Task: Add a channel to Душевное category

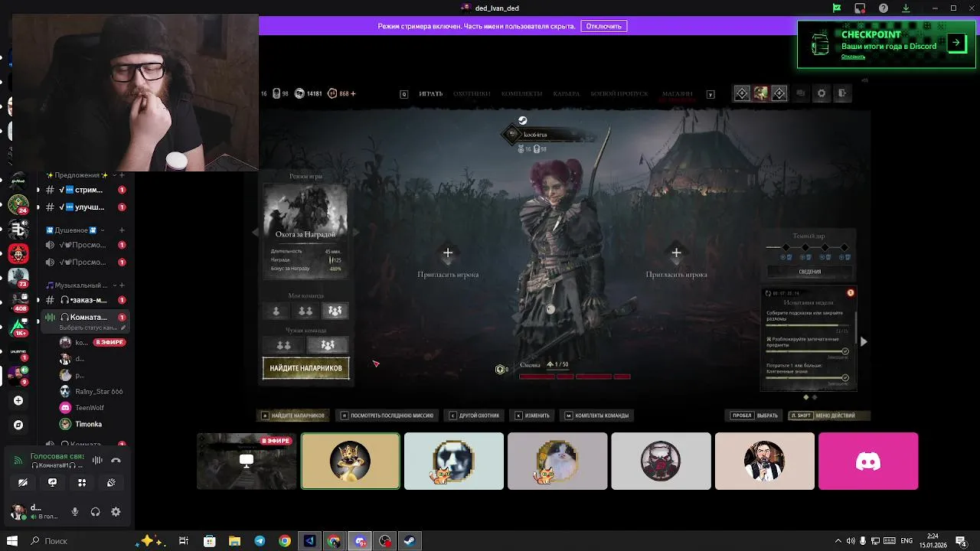Action: [122, 230]
